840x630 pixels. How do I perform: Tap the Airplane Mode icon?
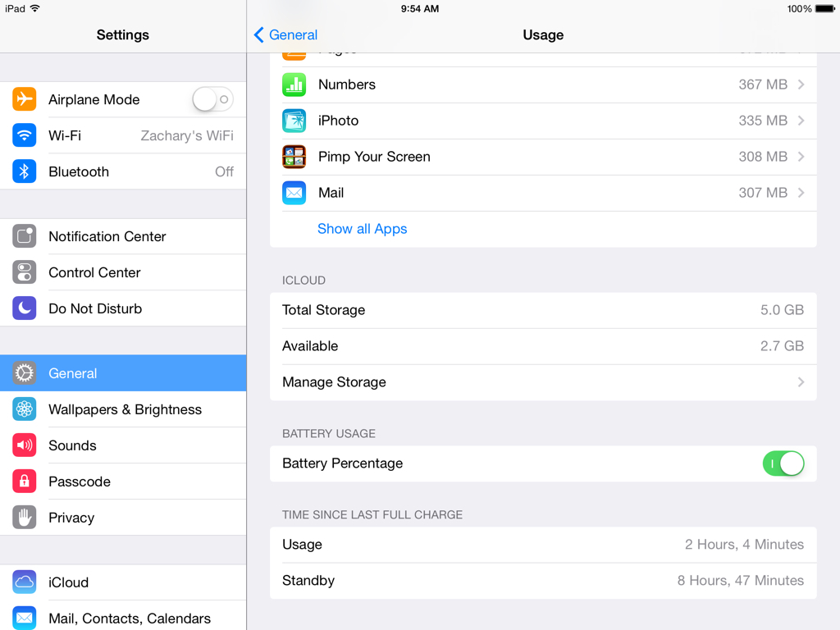(x=24, y=99)
